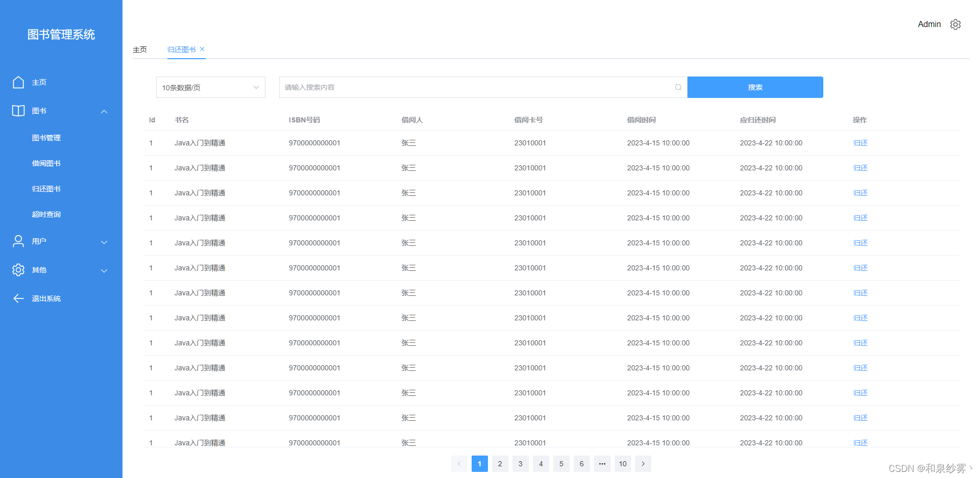
Task: Select the book icon next to 图书
Action: click(x=18, y=111)
